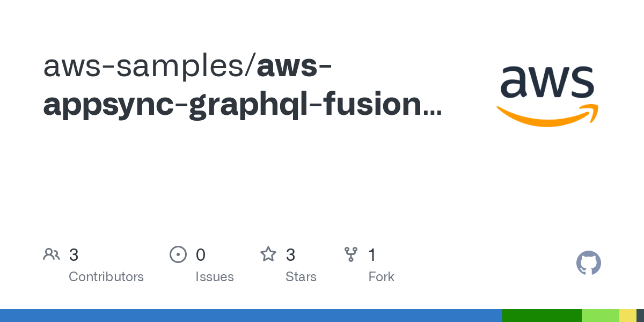Select the Contributors label

point(106,277)
